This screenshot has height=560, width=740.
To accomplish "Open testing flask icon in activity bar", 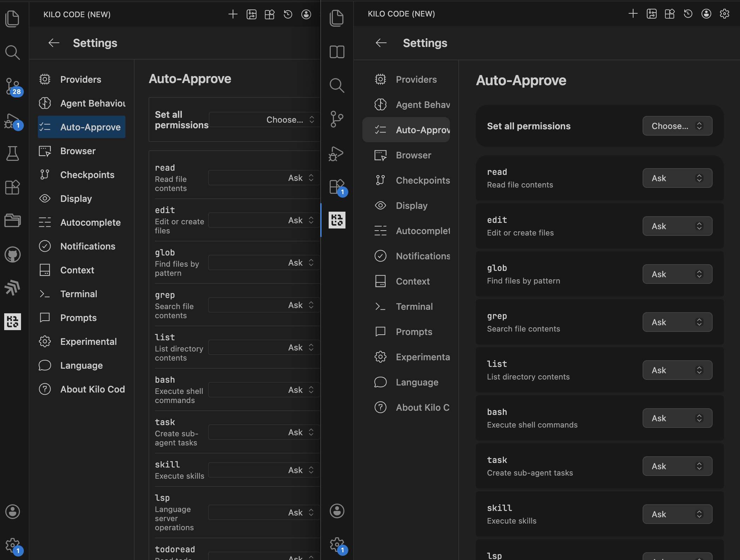I will point(13,153).
